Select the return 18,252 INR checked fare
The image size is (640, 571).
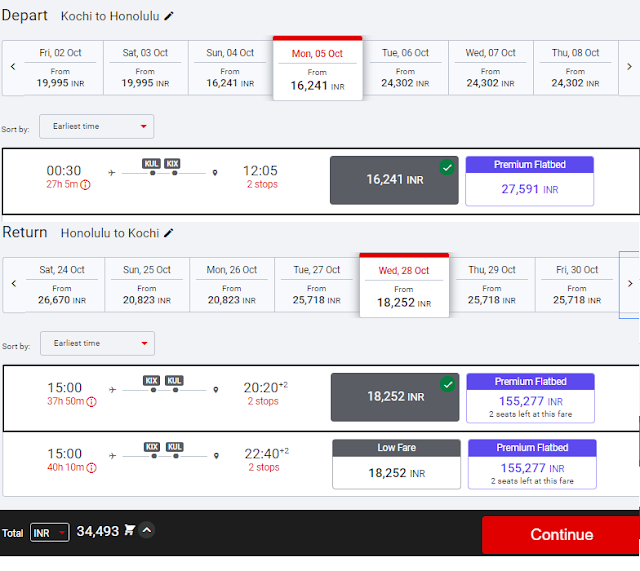click(x=395, y=397)
